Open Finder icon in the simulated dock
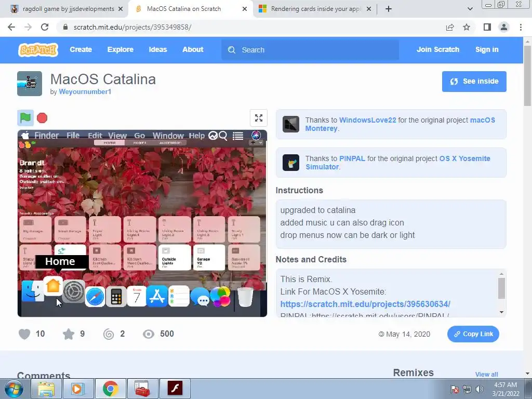This screenshot has height=399, width=532. tap(33, 291)
